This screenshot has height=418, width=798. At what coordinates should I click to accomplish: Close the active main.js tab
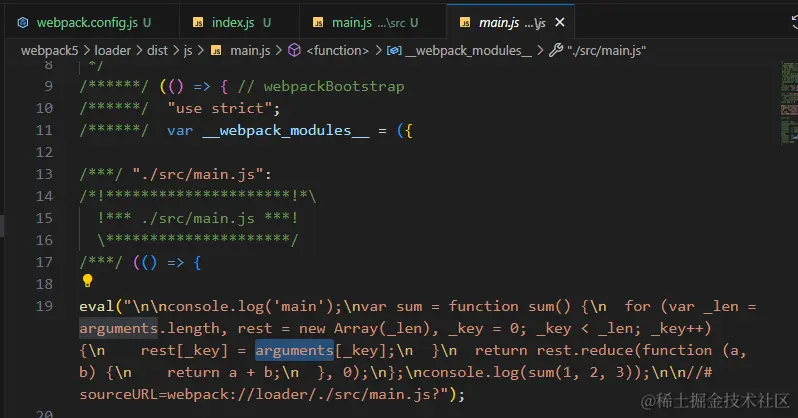560,22
